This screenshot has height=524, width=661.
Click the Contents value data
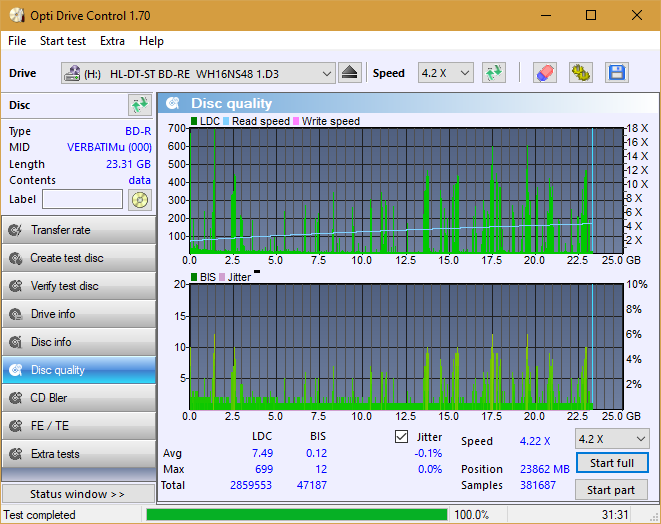click(x=140, y=180)
